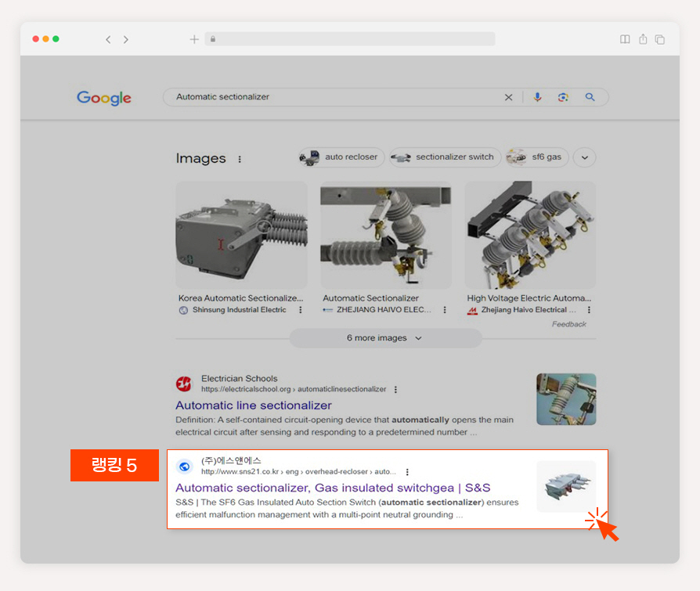Go back using the browser back arrow

108,40
